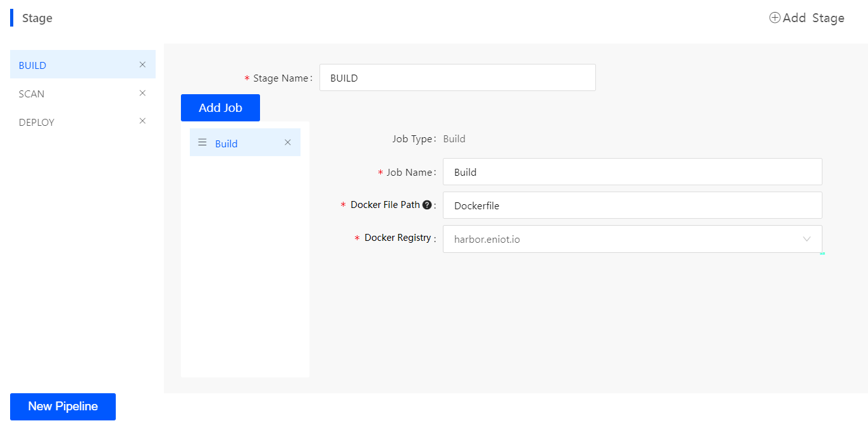Click the Docker Registry field label

click(397, 238)
